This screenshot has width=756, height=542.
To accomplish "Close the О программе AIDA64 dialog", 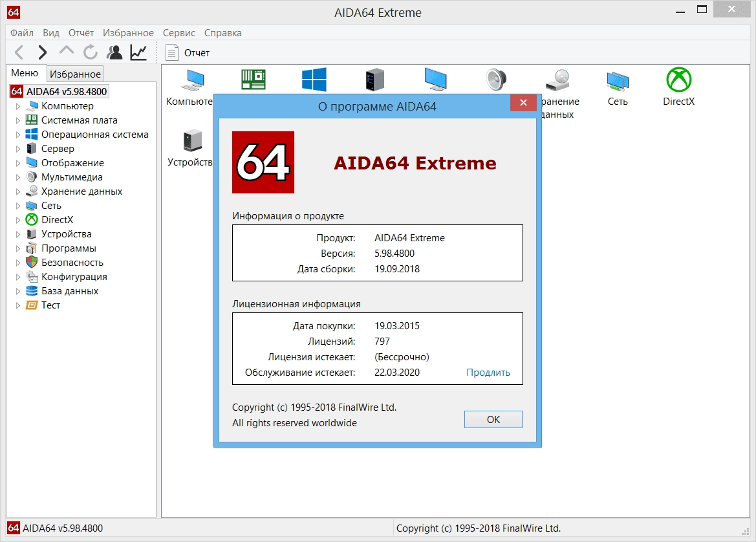I will 523,102.
